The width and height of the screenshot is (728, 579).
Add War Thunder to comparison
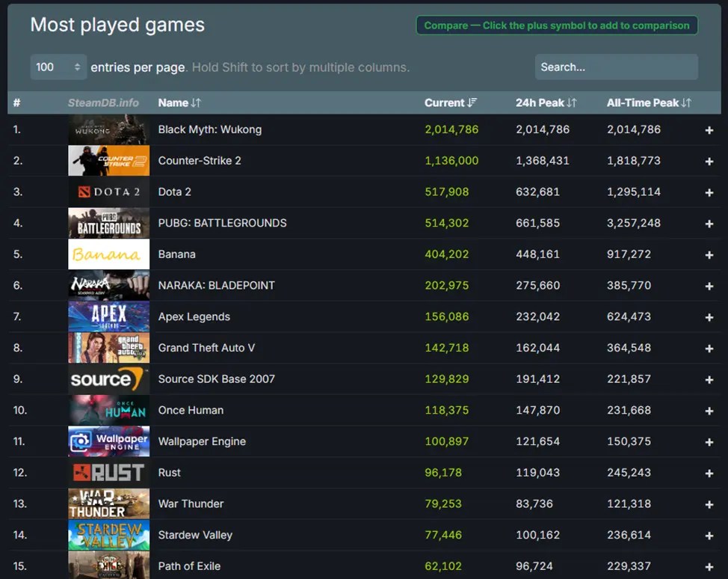pyautogui.click(x=709, y=504)
